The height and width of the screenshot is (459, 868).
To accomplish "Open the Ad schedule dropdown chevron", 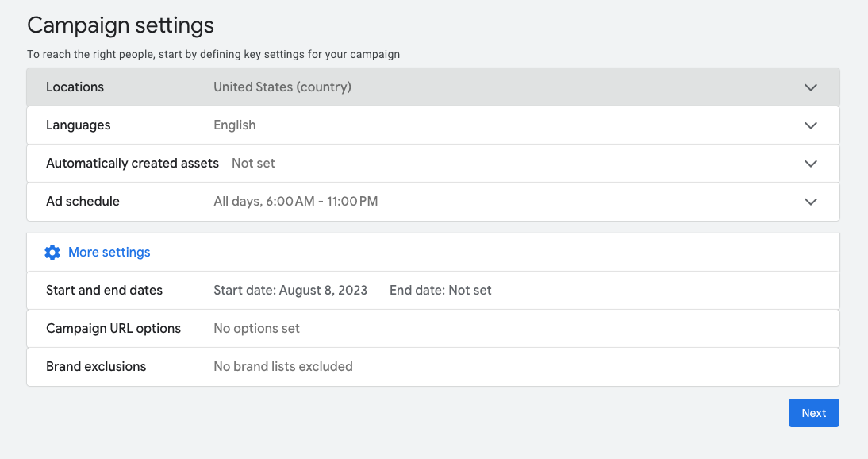I will click(x=811, y=201).
